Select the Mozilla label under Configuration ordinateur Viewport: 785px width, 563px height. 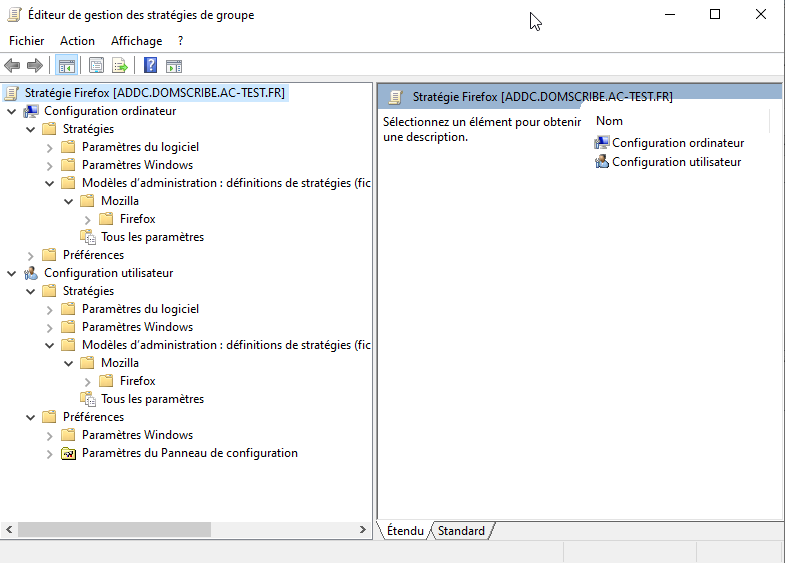120,201
